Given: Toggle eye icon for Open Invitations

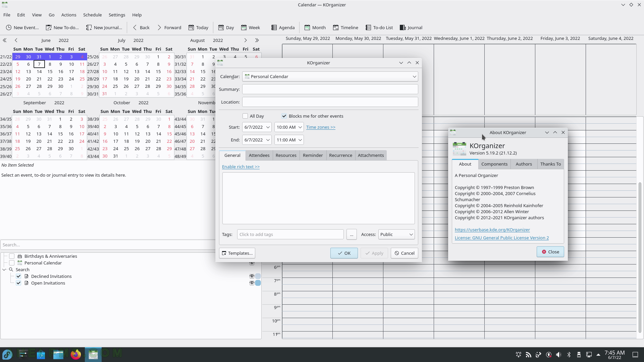Looking at the screenshot, I should pos(252,283).
